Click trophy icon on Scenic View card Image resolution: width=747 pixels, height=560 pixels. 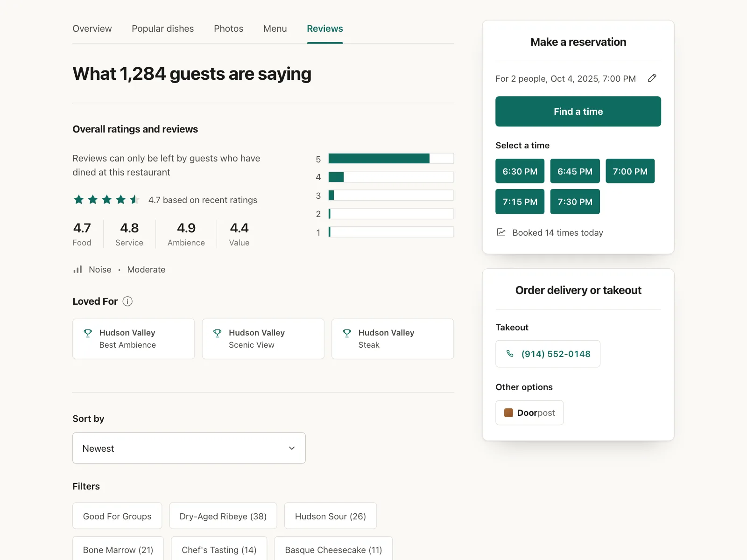(217, 333)
